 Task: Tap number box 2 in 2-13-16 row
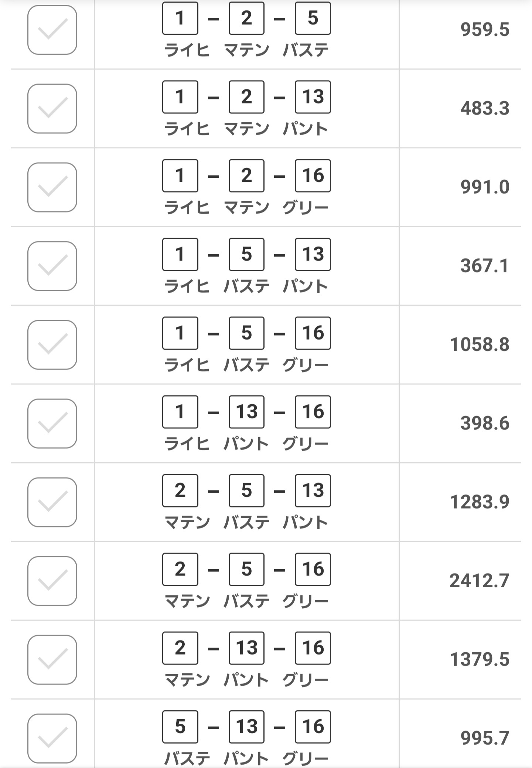[180, 648]
